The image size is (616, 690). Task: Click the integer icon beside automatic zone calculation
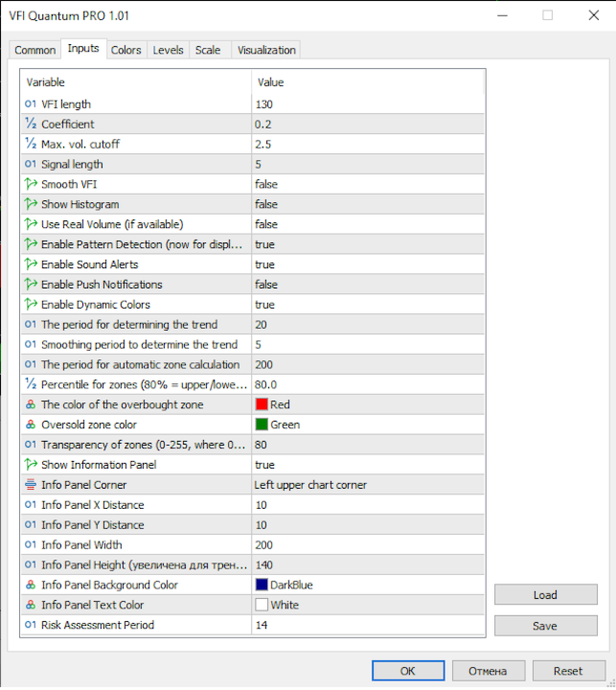(x=31, y=364)
